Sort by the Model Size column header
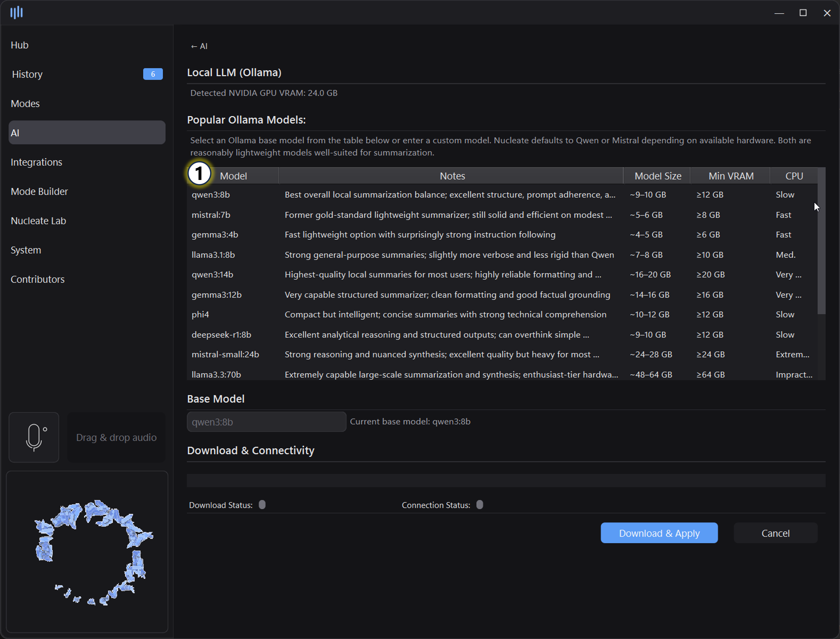The image size is (840, 639). click(657, 176)
